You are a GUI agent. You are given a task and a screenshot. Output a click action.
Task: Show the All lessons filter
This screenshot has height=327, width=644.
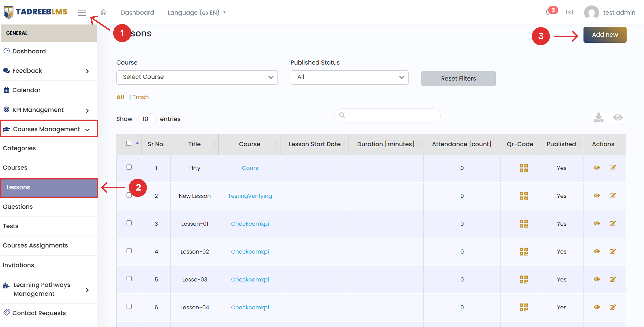(x=120, y=97)
